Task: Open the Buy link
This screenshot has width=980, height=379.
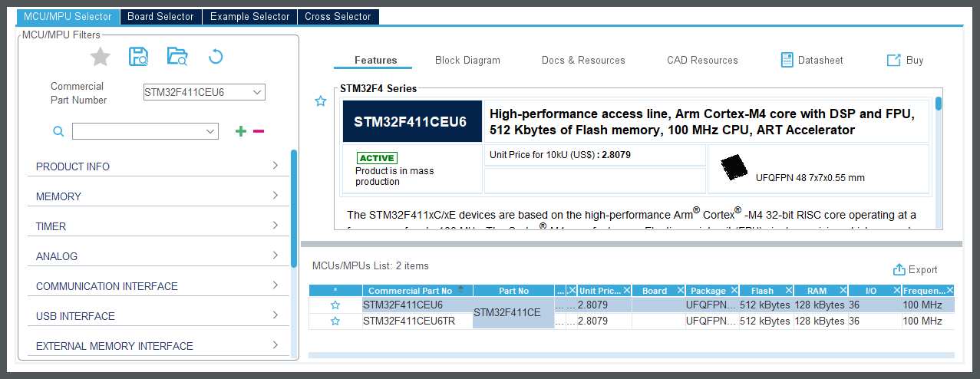Action: point(906,60)
